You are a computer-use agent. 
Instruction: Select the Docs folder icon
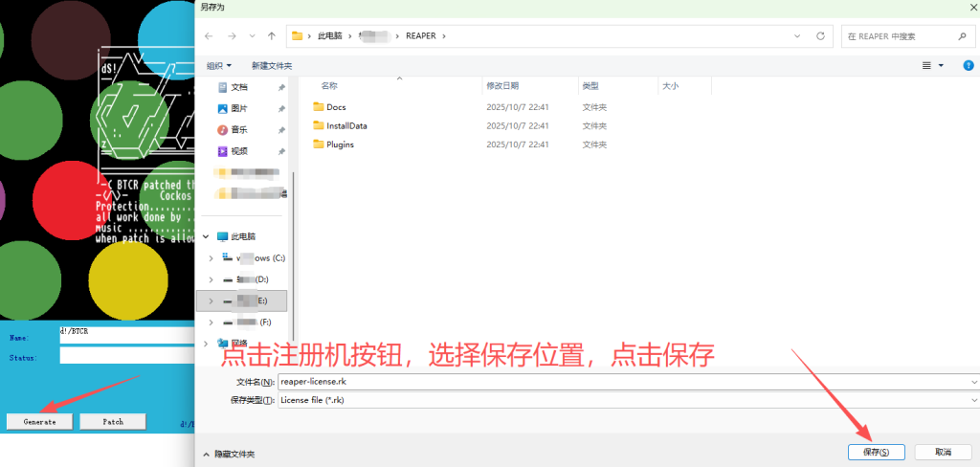pyautogui.click(x=319, y=107)
